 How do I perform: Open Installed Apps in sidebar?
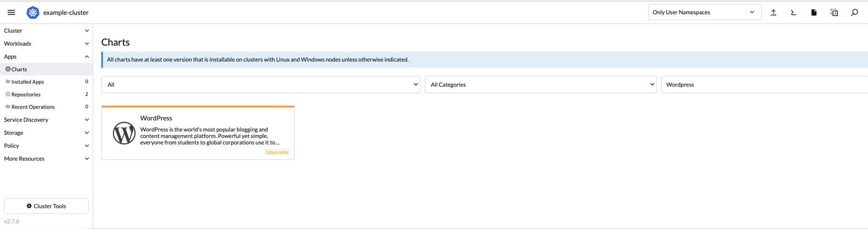pos(28,82)
